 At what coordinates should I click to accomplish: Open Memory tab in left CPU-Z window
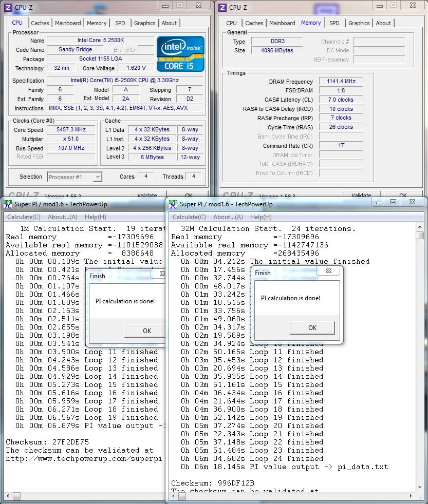point(97,23)
